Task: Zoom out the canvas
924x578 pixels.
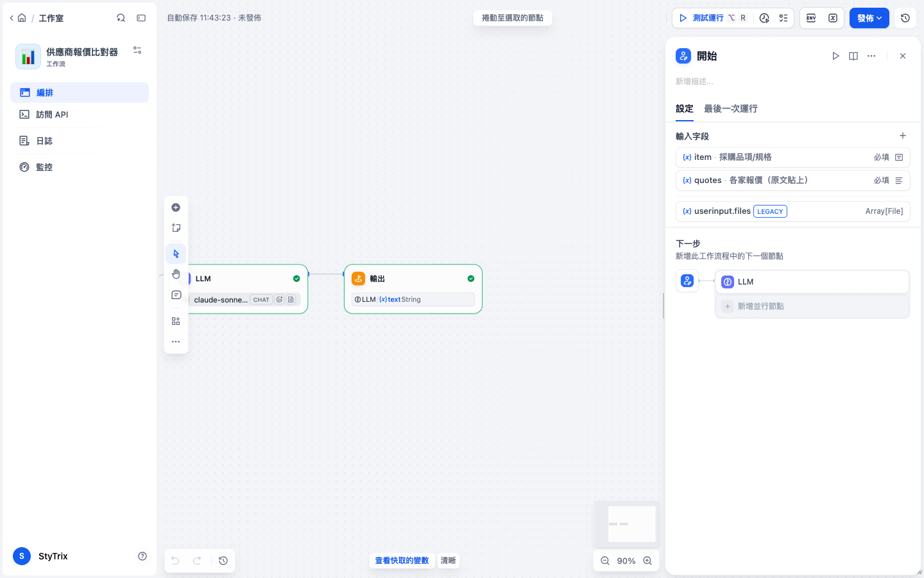Action: tap(605, 561)
